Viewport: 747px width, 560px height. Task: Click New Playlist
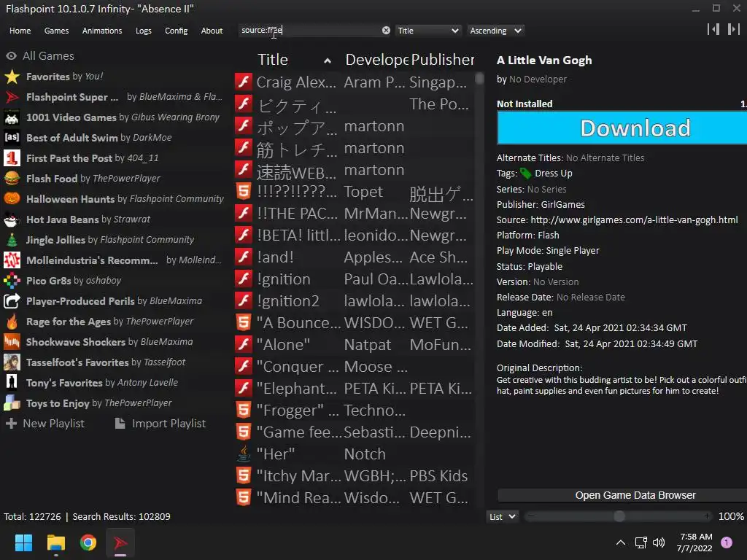(46, 424)
